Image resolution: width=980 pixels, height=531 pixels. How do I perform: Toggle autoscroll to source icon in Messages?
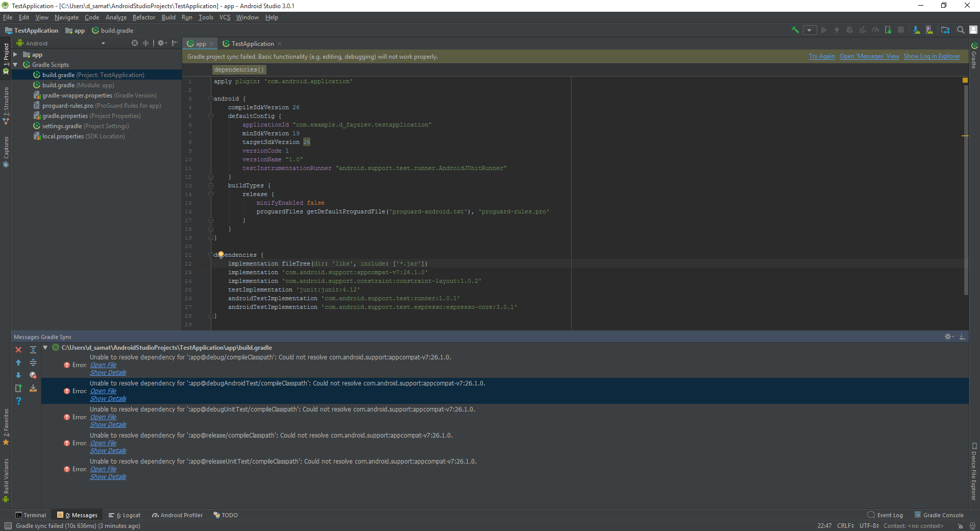[x=33, y=388]
